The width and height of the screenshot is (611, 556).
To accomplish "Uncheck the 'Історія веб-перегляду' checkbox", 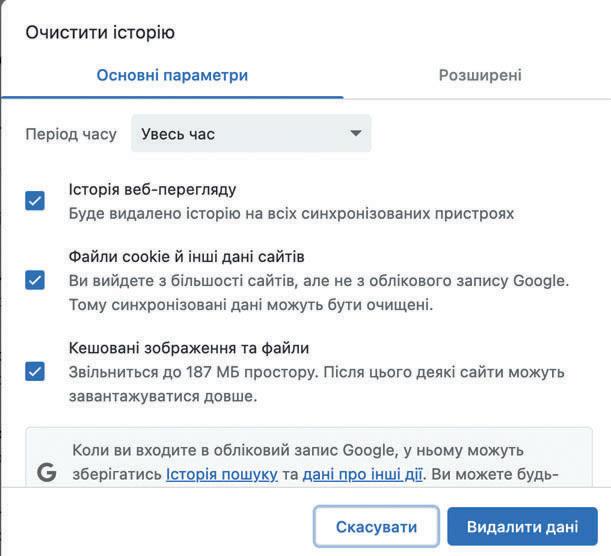I will point(35,201).
